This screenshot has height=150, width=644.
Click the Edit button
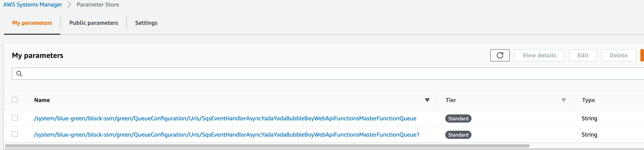(583, 55)
